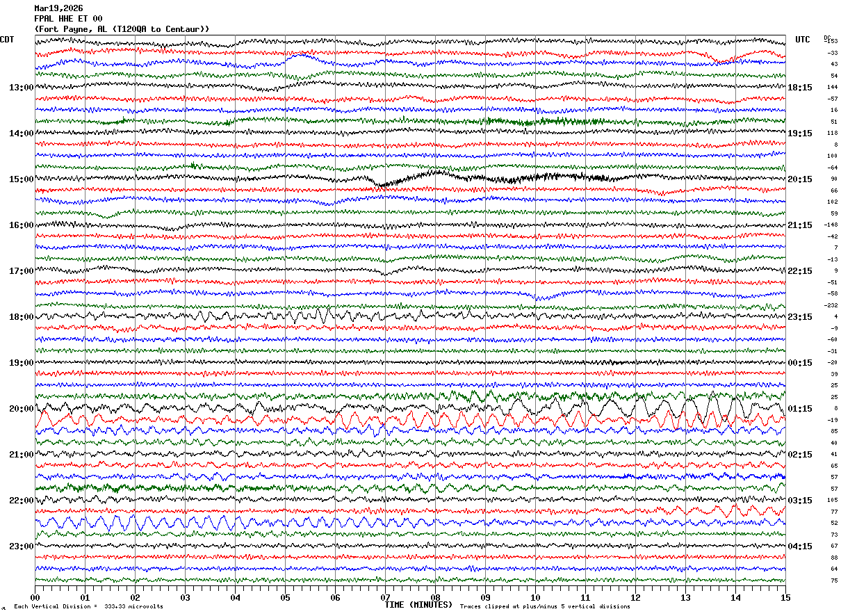
Task: Click the Fort Payne, AL station description
Action: [x=122, y=29]
